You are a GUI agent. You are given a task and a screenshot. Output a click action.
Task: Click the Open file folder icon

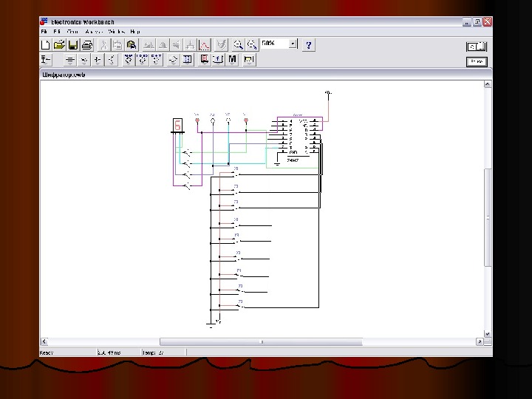click(x=59, y=44)
